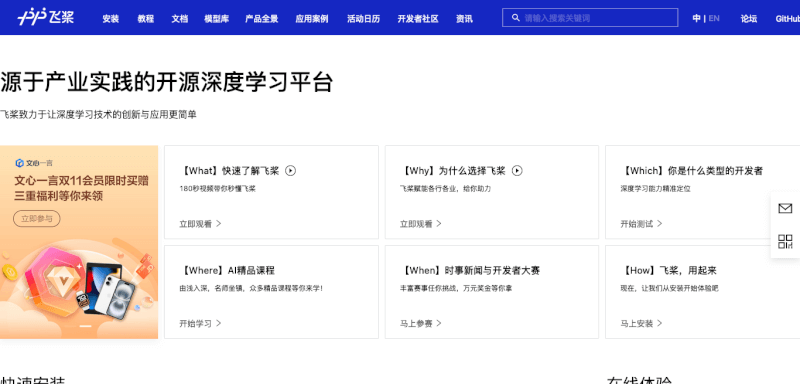
Task: Click 【When】时事新闻与开发者大赛 title
Action: [470, 270]
